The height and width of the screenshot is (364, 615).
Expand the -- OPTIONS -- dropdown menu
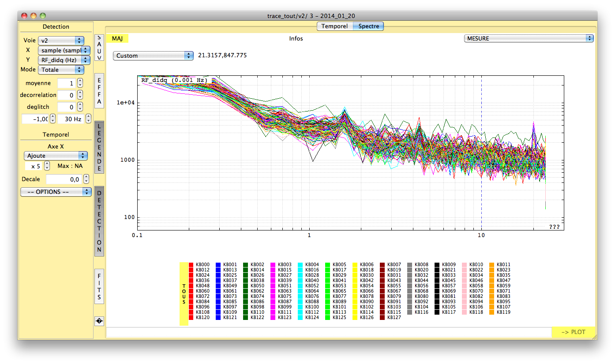56,192
